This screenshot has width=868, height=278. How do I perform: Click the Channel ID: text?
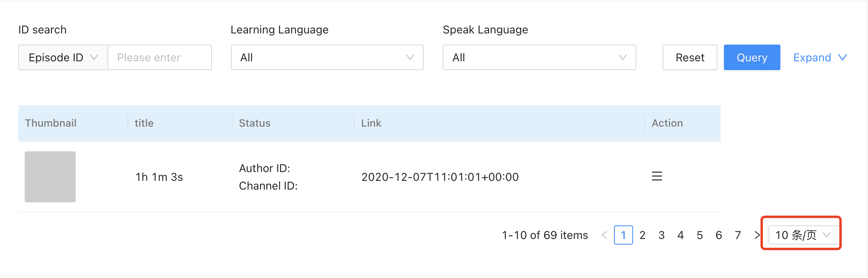point(268,186)
